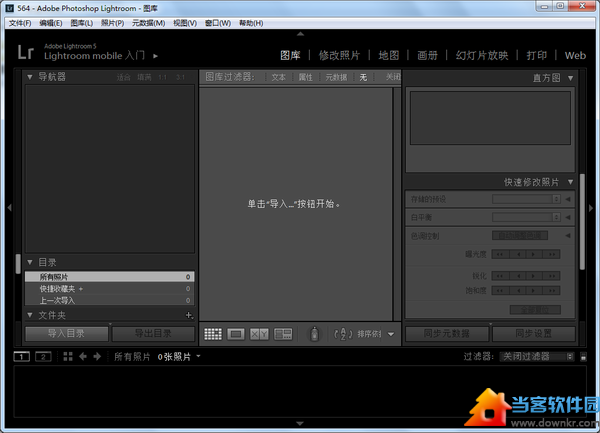Click the Sync Settings button
This screenshot has width=600, height=433.
pos(533,334)
